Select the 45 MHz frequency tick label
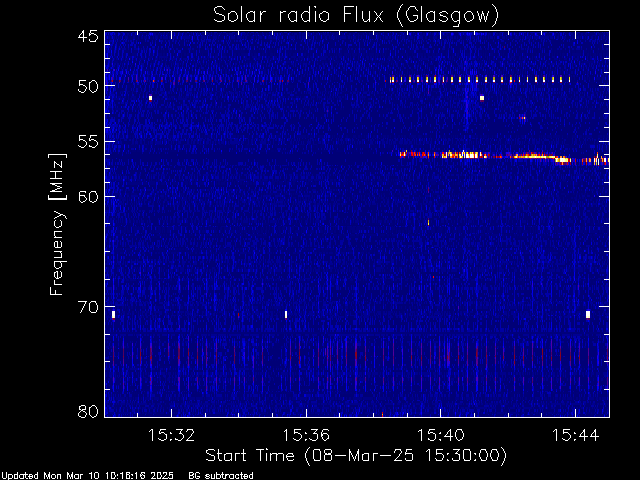This screenshot has height=480, width=640. click(88, 37)
